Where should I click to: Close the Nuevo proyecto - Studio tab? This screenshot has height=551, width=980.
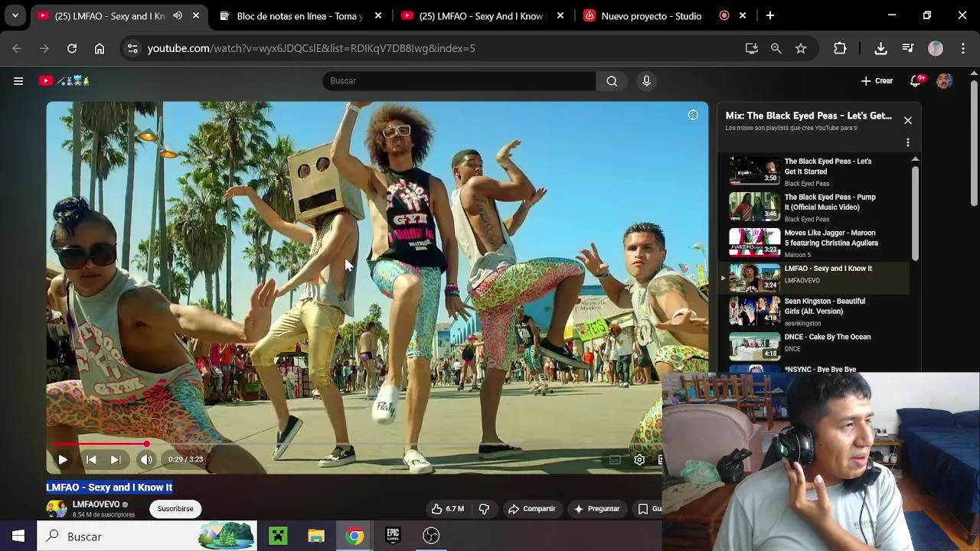(x=743, y=15)
